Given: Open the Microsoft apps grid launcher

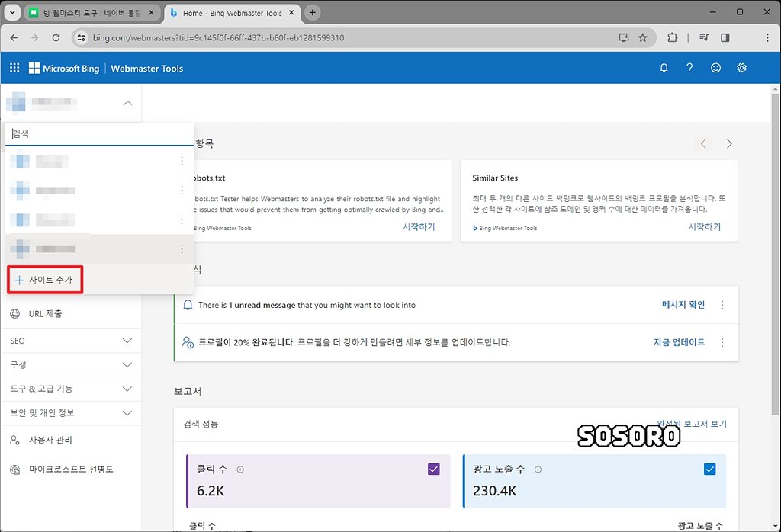Looking at the screenshot, I should point(14,68).
